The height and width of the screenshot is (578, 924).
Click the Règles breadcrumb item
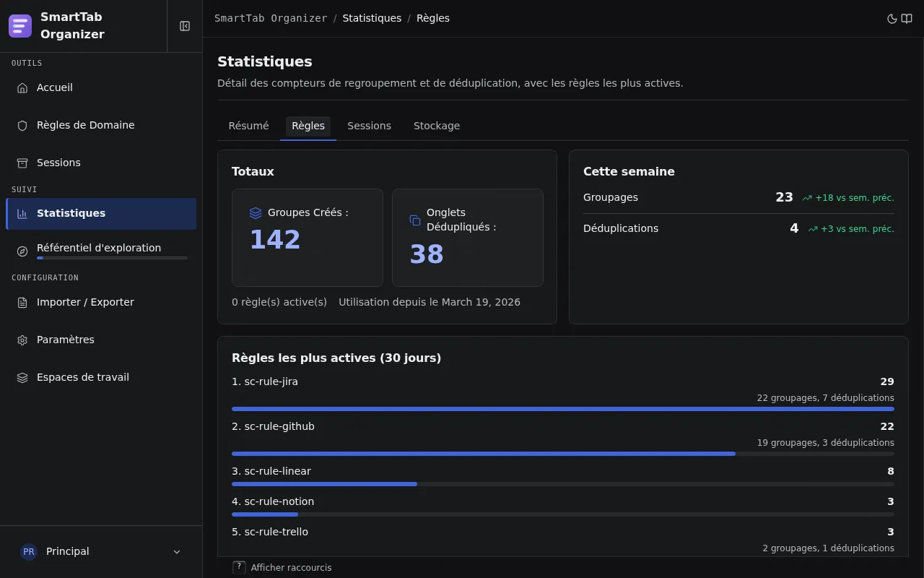433,19
